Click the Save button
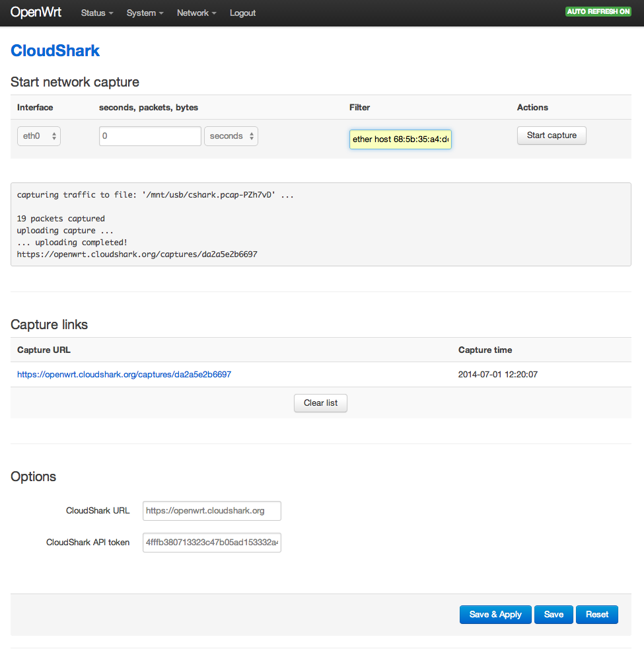Screen dimensions: 644x651 click(x=554, y=615)
